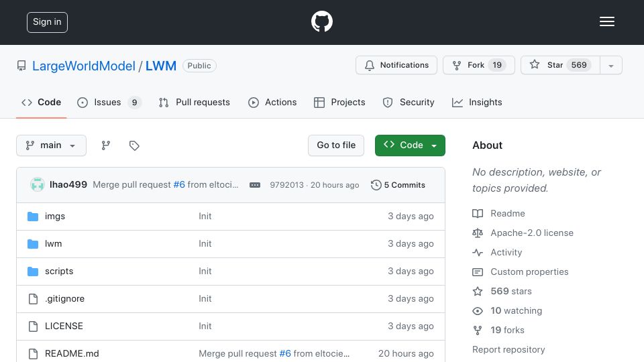Open the Init commit message for .gitignore
This screenshot has height=362, width=644.
[205, 299]
